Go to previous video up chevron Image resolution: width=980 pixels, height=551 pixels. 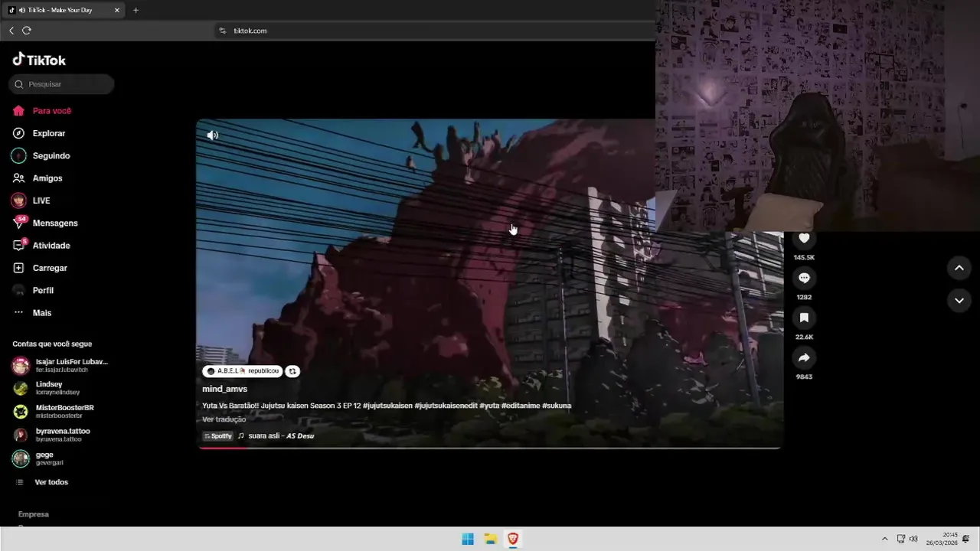click(959, 268)
